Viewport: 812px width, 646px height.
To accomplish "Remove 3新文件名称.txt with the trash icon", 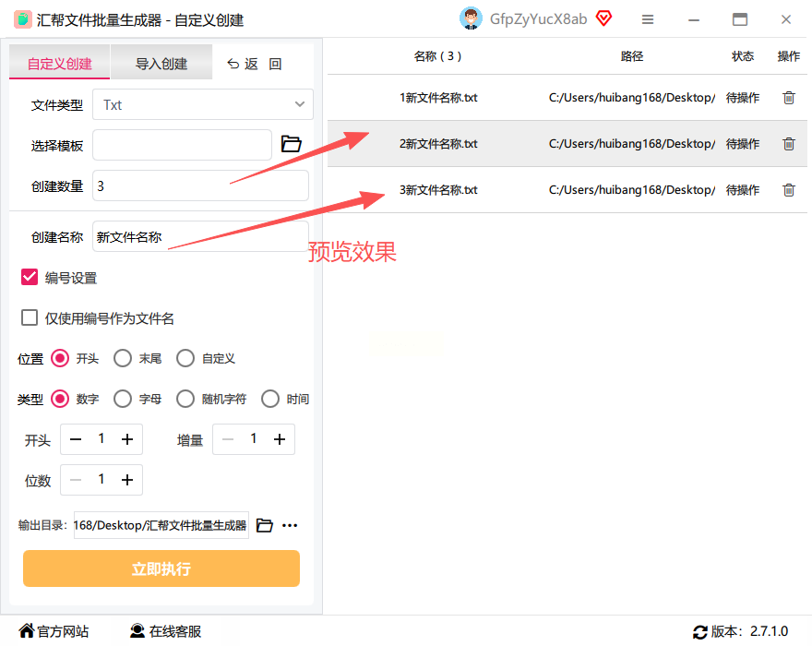I will click(x=788, y=189).
